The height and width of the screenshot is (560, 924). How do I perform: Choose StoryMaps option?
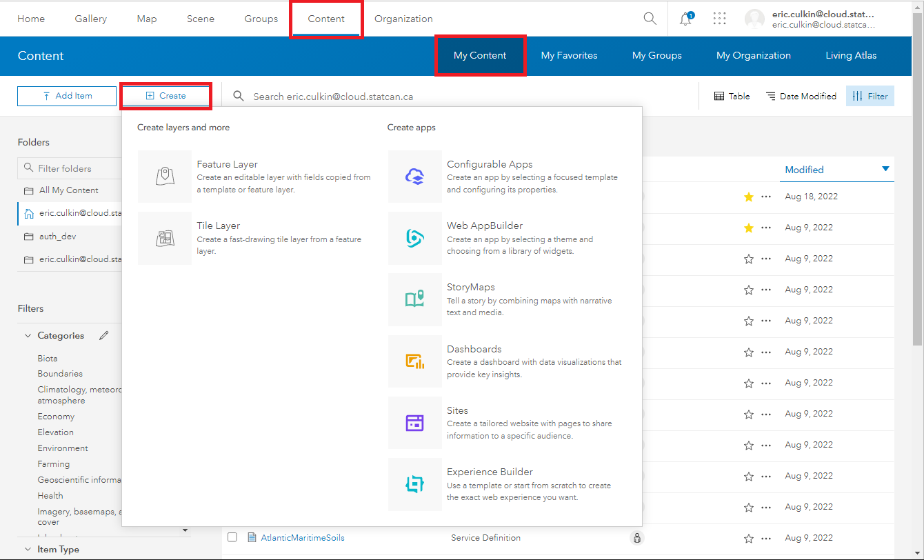pos(506,299)
